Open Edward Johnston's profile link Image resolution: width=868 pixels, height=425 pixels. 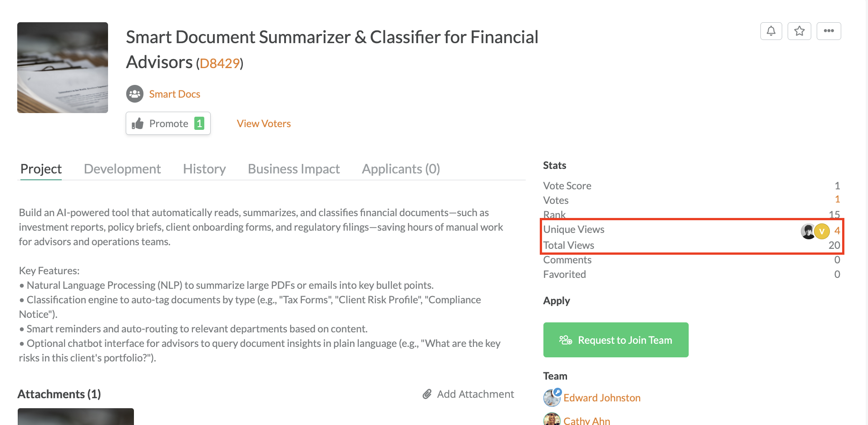click(602, 398)
